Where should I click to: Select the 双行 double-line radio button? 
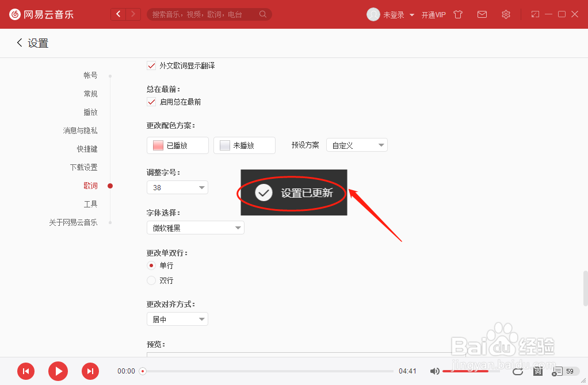151,280
